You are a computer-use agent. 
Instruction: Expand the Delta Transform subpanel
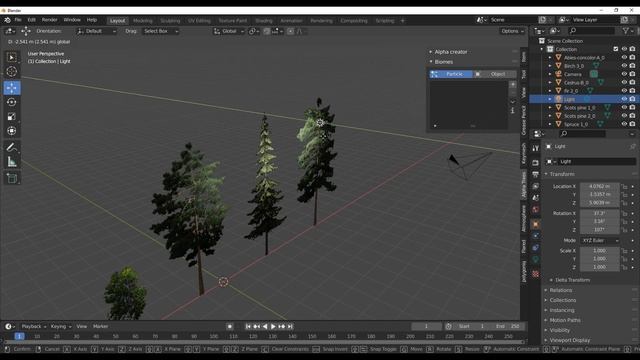point(572,280)
